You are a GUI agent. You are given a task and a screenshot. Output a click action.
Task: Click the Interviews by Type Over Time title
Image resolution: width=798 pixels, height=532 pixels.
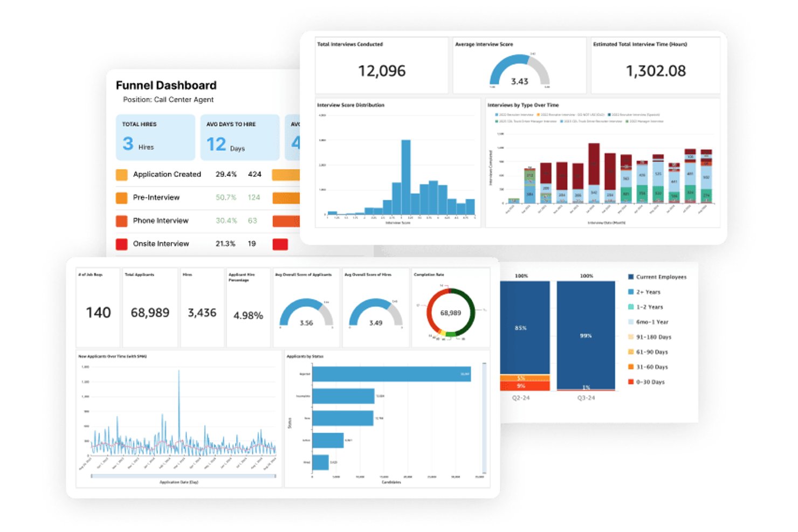(523, 105)
